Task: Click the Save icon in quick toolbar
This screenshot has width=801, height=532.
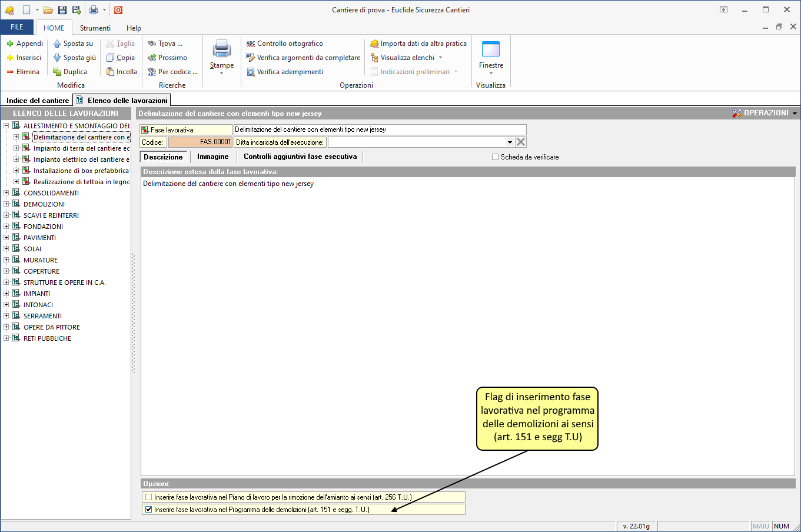Action: [62, 10]
